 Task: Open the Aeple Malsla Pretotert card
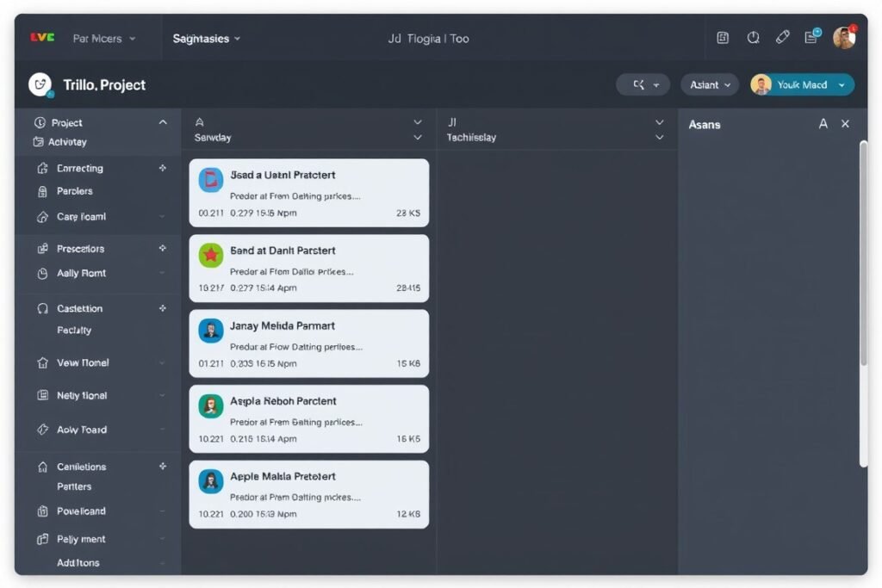tap(309, 494)
